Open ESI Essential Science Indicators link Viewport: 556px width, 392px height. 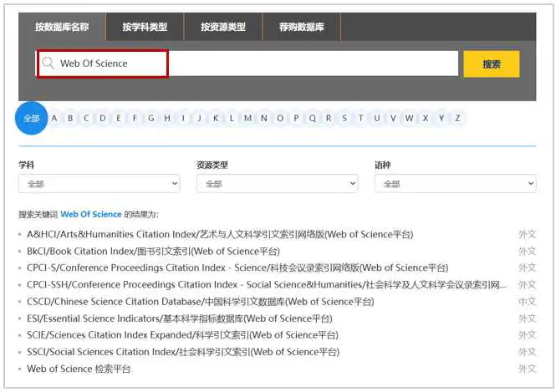coord(180,318)
